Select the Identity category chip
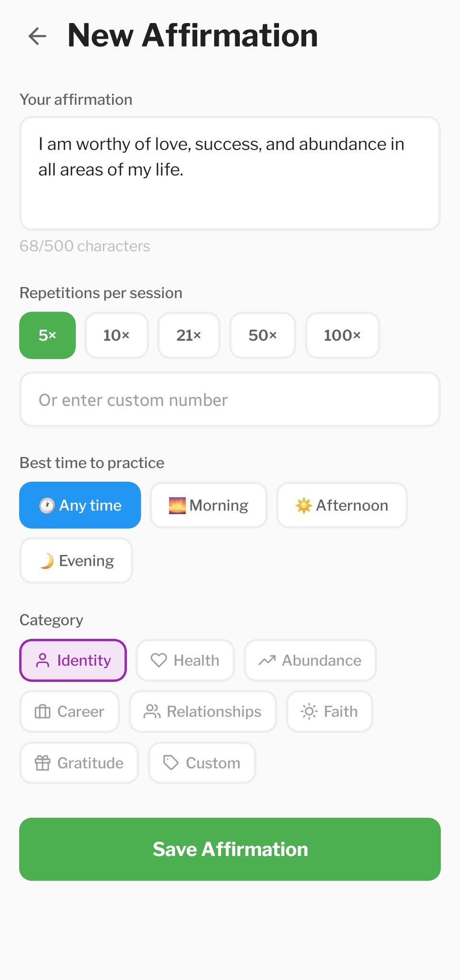Image resolution: width=460 pixels, height=980 pixels. [73, 660]
